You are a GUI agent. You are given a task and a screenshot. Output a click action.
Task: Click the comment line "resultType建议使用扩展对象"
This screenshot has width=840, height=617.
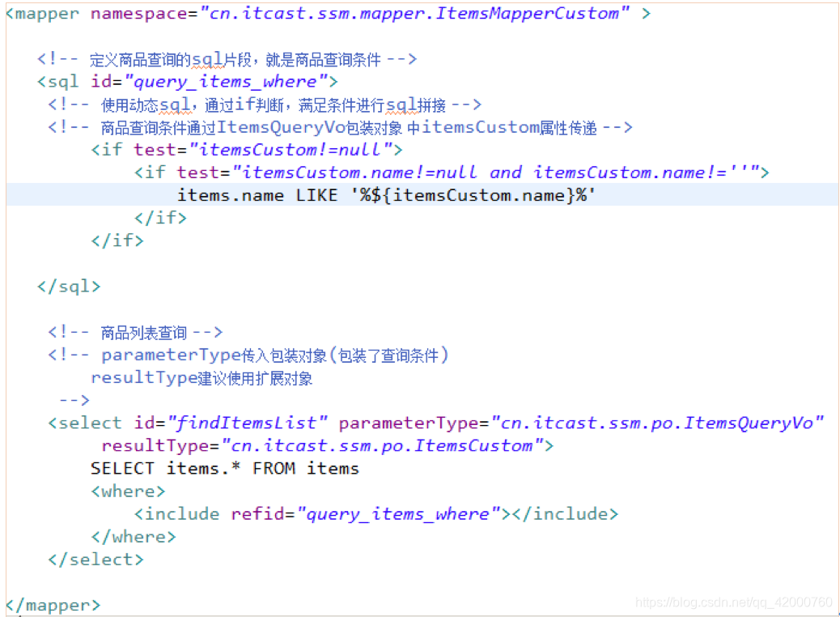(x=202, y=378)
